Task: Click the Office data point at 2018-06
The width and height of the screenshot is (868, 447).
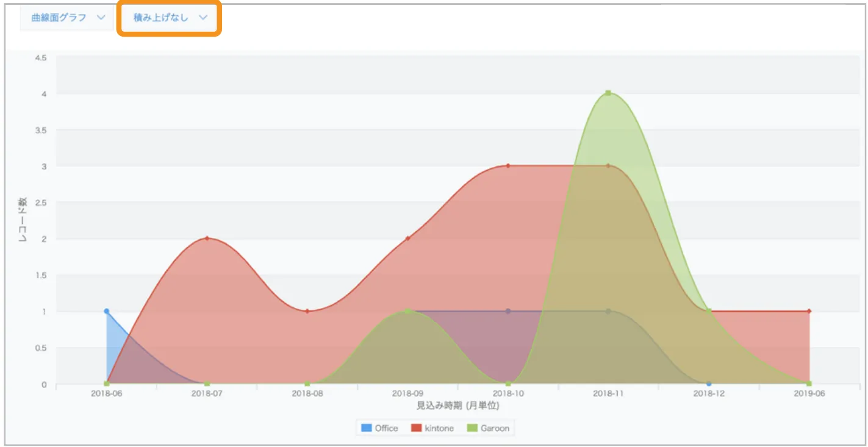Action: click(x=107, y=311)
